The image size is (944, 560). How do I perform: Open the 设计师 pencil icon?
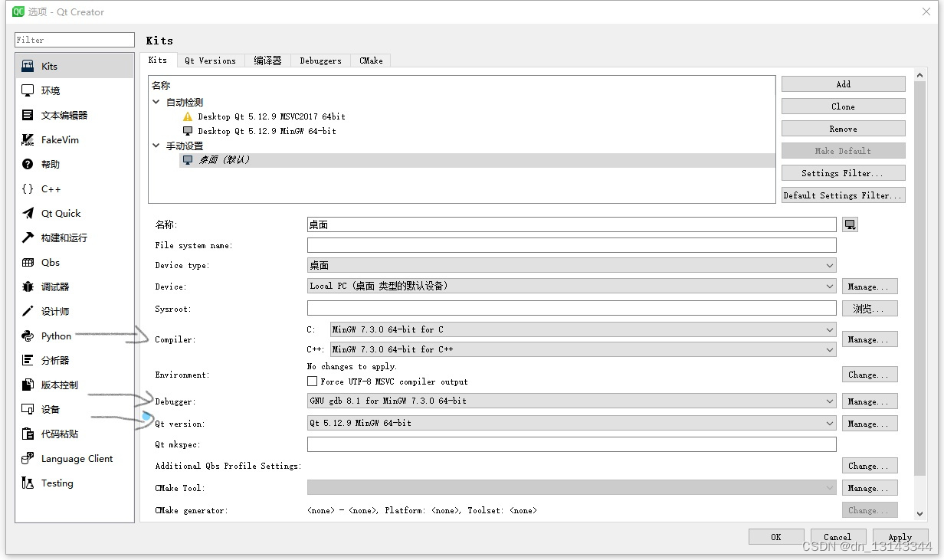coord(28,311)
